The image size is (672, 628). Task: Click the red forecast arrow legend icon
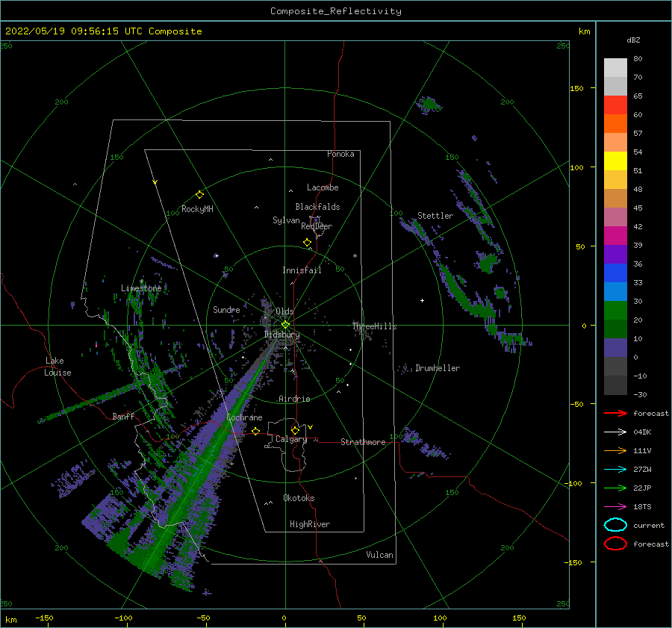pyautogui.click(x=615, y=413)
